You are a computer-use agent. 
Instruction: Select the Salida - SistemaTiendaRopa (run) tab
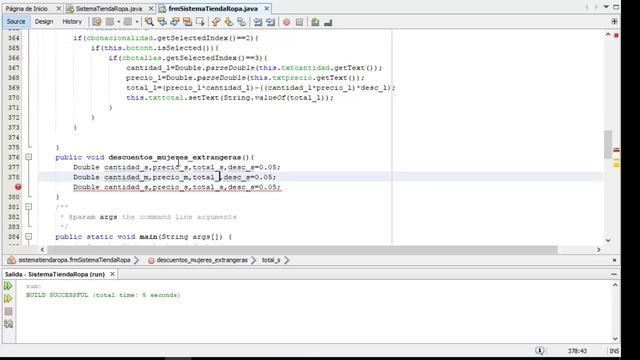55,274
